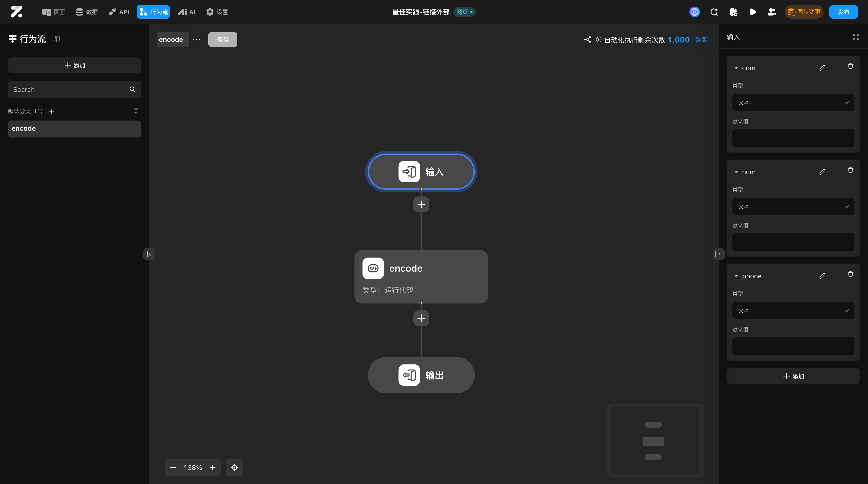Click the recenter canvas icon
This screenshot has width=868, height=484.
click(x=234, y=468)
